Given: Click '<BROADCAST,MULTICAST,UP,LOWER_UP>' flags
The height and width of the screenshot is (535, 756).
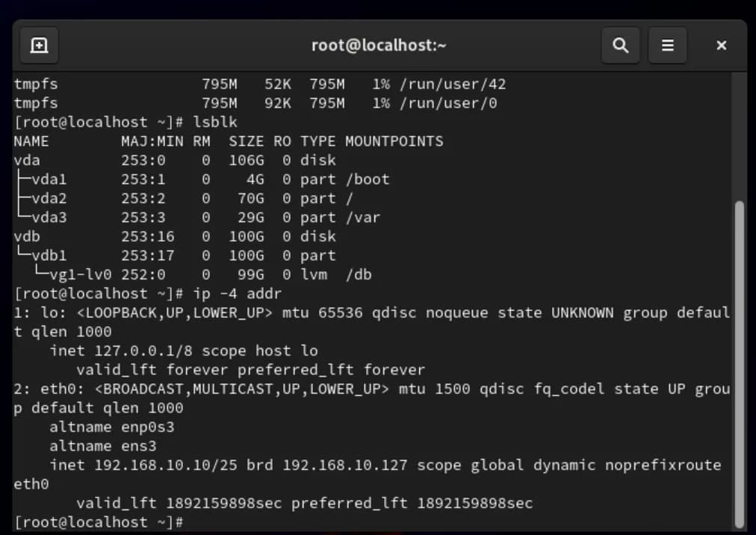Looking at the screenshot, I should coord(241,389).
